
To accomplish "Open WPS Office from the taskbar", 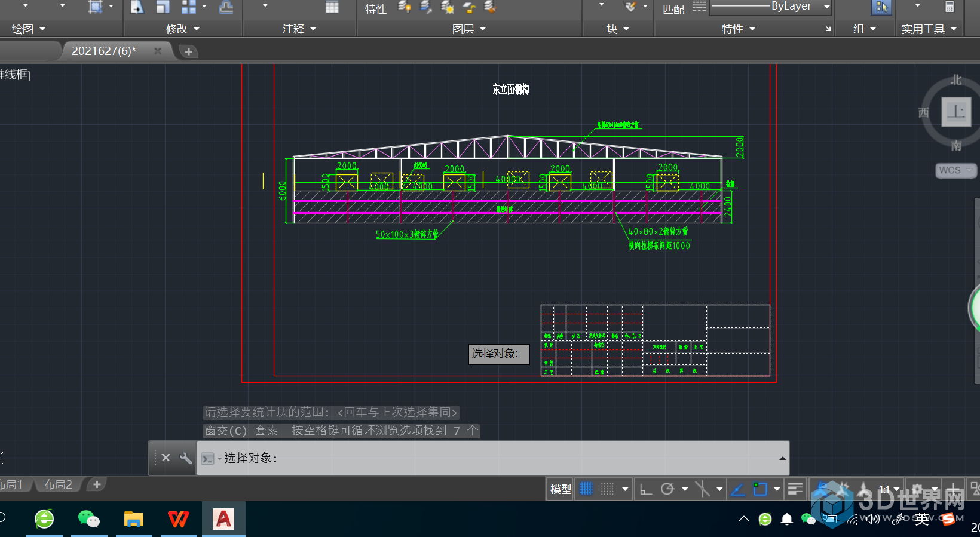I will 179,519.
